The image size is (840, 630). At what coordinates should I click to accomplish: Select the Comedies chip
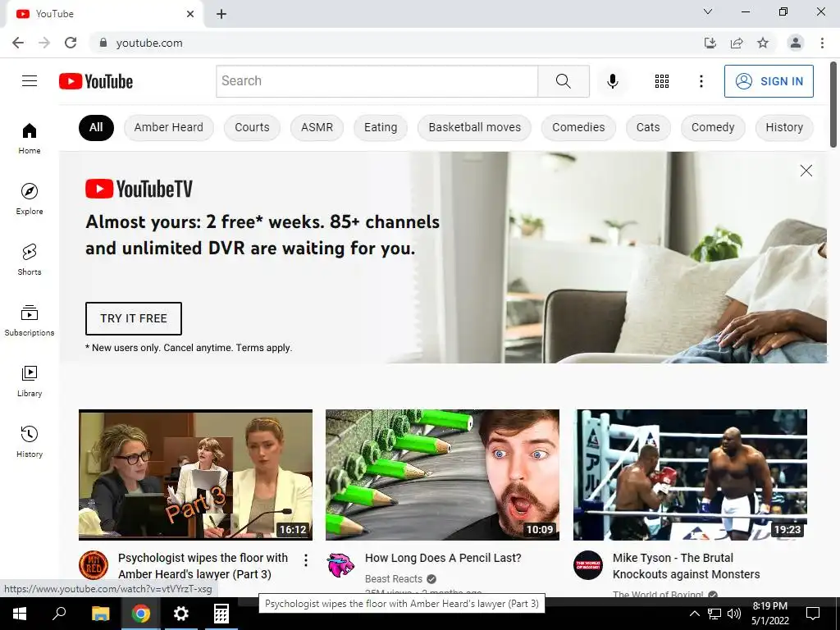(x=578, y=127)
